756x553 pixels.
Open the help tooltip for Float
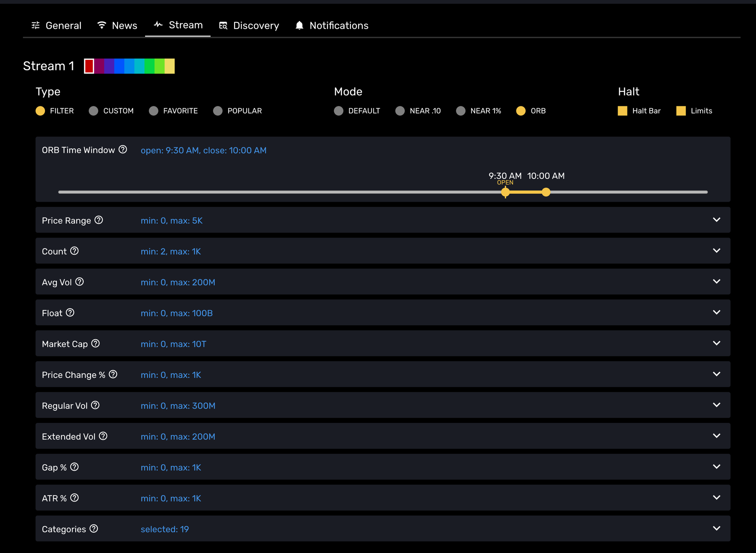pyautogui.click(x=70, y=312)
